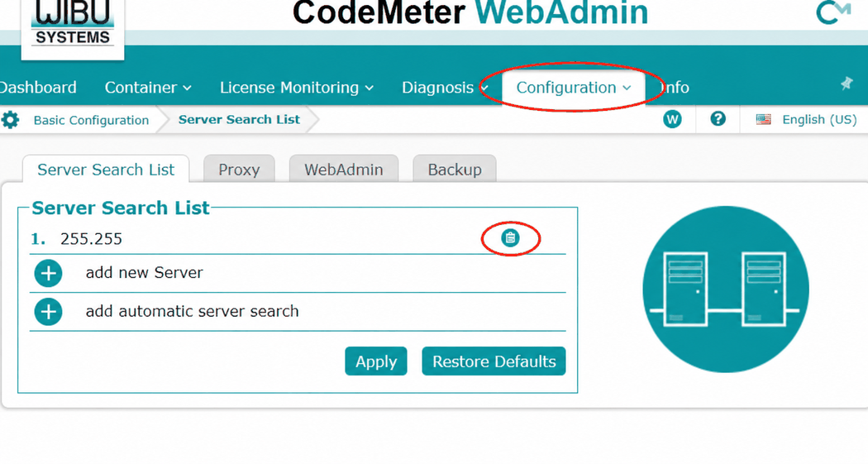This screenshot has height=464, width=868.
Task: Open the Dashboard menu item
Action: 38,88
